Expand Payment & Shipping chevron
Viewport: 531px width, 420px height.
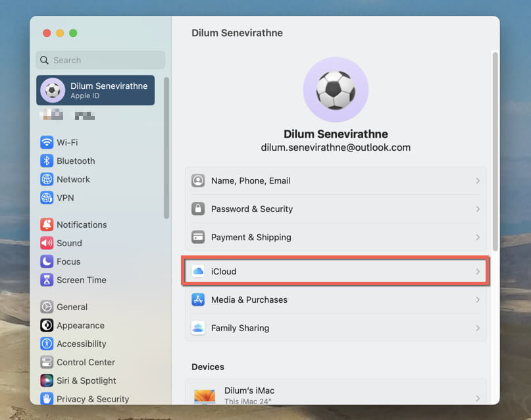click(x=478, y=237)
